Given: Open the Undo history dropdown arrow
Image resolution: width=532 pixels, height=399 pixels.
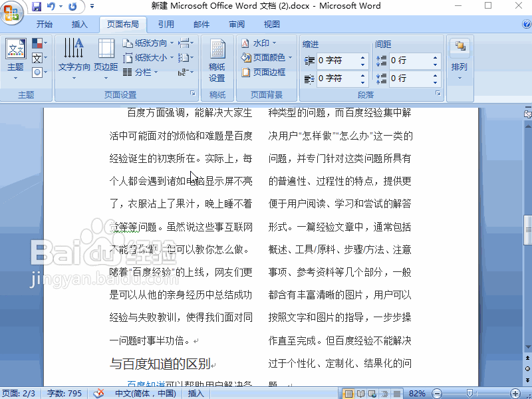Looking at the screenshot, I should (61, 6).
